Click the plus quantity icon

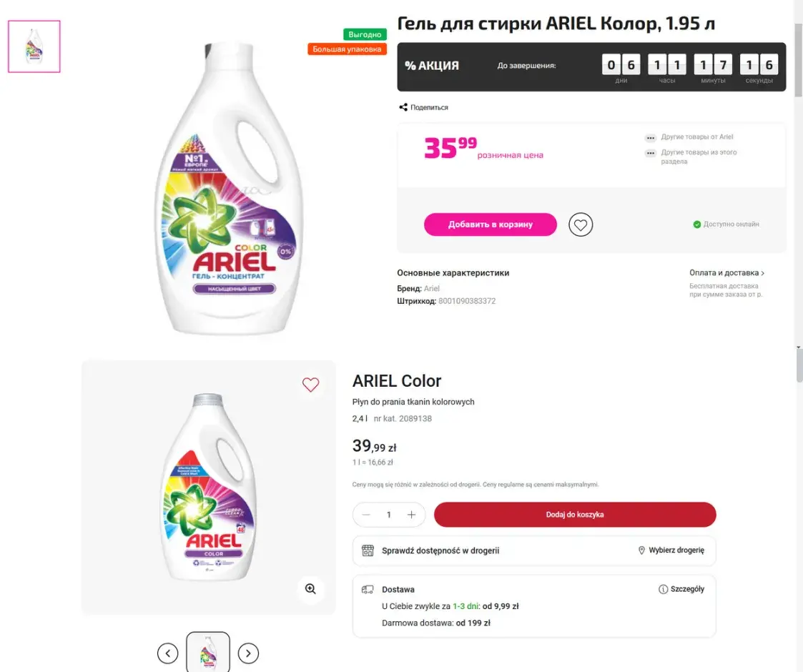[x=411, y=515]
